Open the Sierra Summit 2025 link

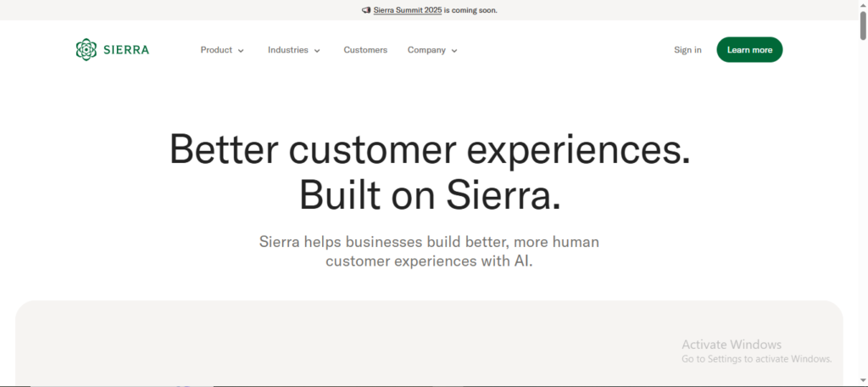(408, 10)
